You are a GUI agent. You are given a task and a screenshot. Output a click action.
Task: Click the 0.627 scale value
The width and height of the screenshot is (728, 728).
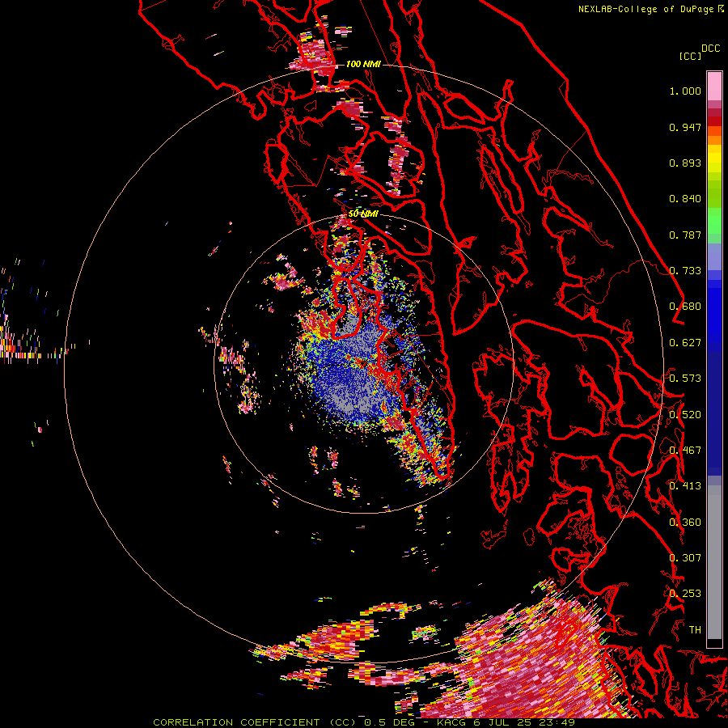pyautogui.click(x=685, y=343)
